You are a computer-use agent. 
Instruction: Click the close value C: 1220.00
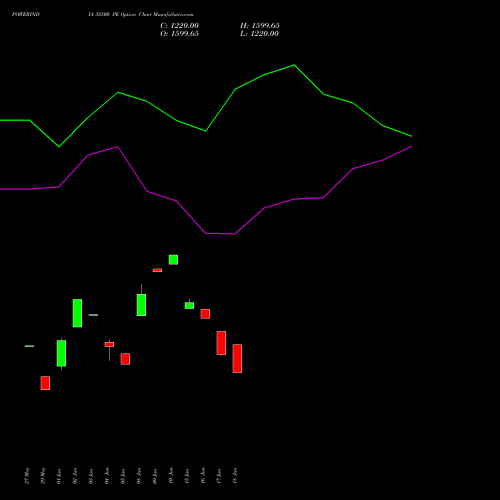coord(179,26)
